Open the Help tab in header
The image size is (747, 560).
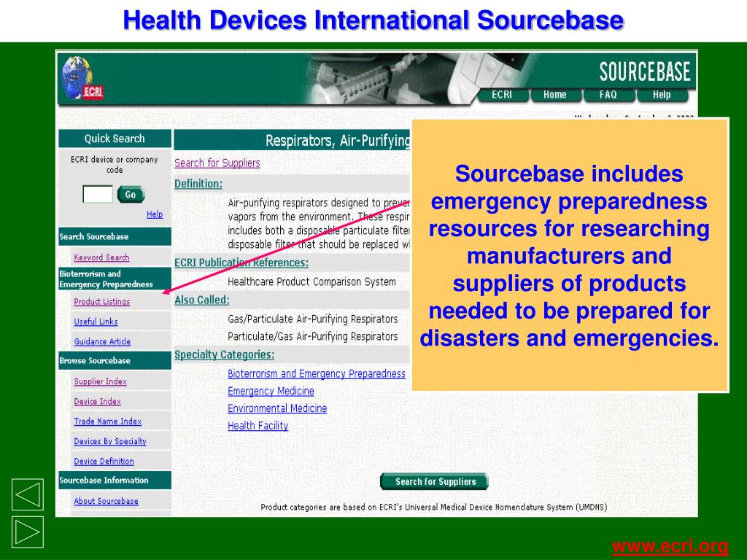(662, 95)
